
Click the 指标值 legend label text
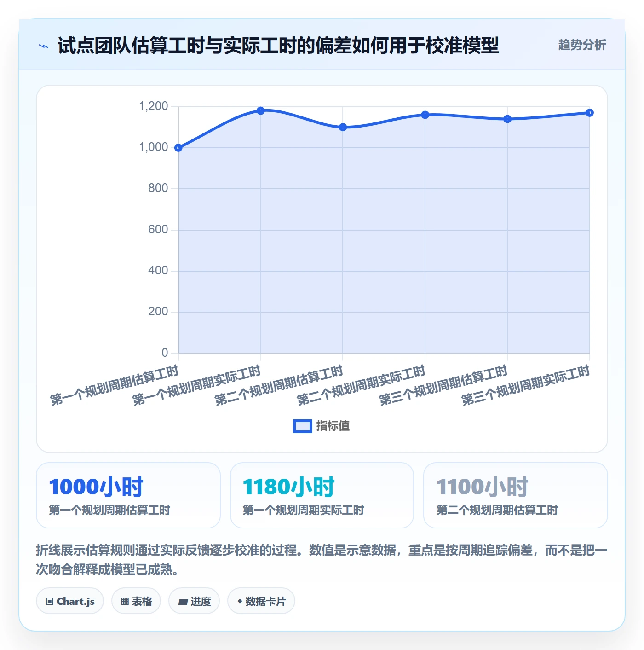point(333,426)
